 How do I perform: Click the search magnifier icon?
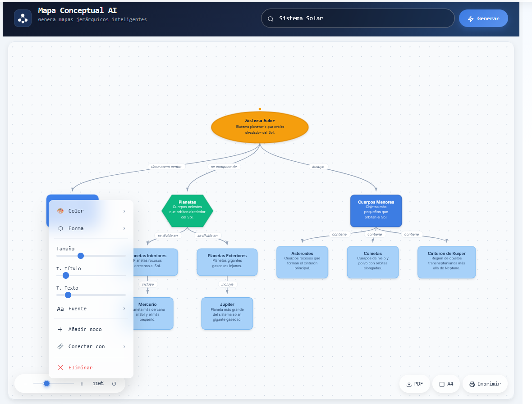point(271,19)
